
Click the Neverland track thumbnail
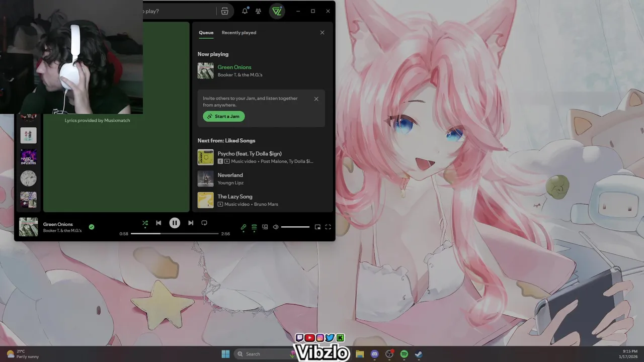click(205, 179)
